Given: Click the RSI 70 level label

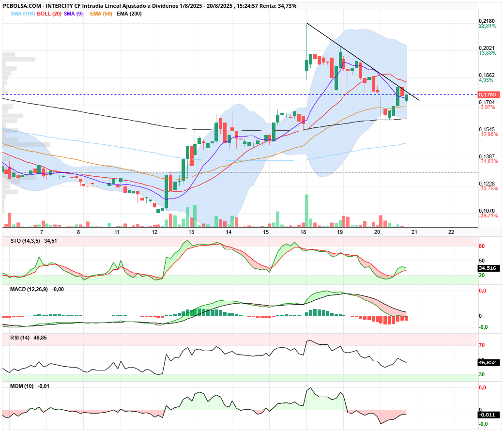Looking at the screenshot, I should click(x=482, y=345).
